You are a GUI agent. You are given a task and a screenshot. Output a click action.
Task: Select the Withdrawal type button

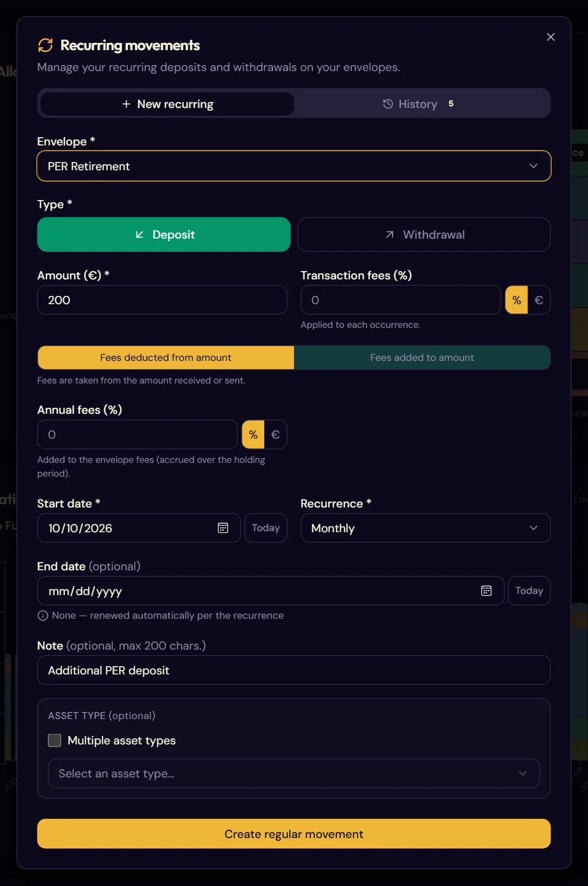(424, 235)
